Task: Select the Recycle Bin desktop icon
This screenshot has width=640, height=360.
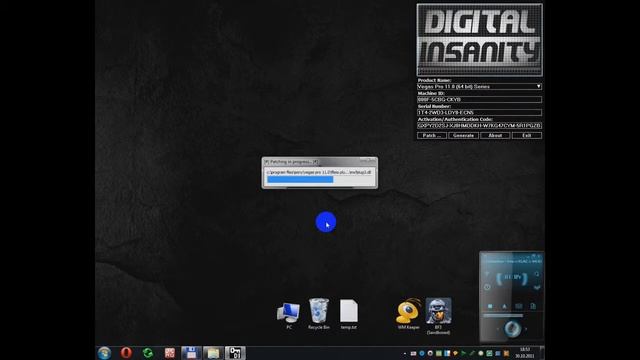Action: [319, 314]
